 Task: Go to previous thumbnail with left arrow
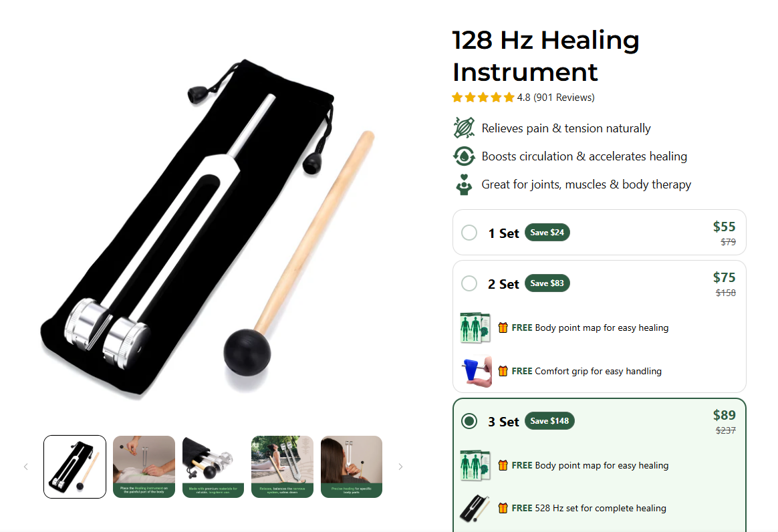[x=26, y=467]
